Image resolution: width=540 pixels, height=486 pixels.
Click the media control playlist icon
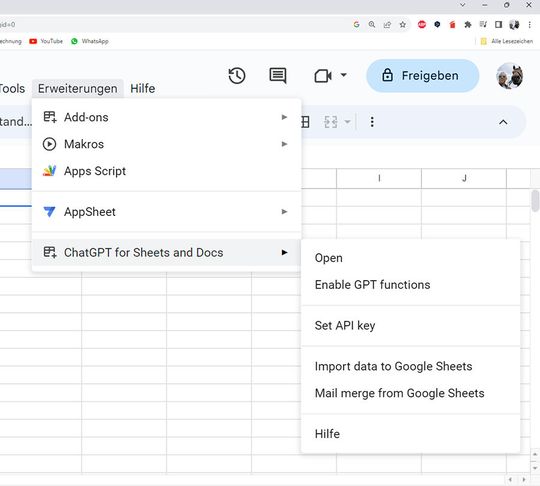(x=483, y=24)
